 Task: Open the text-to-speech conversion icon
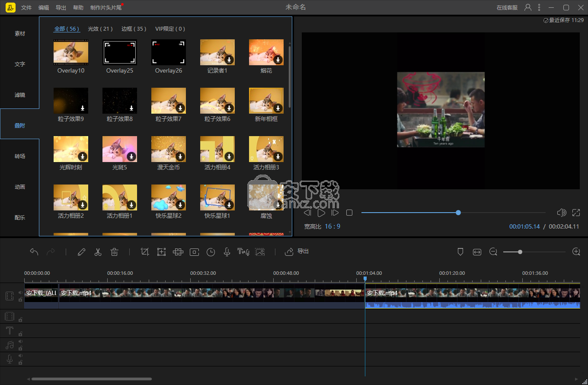[x=243, y=252]
